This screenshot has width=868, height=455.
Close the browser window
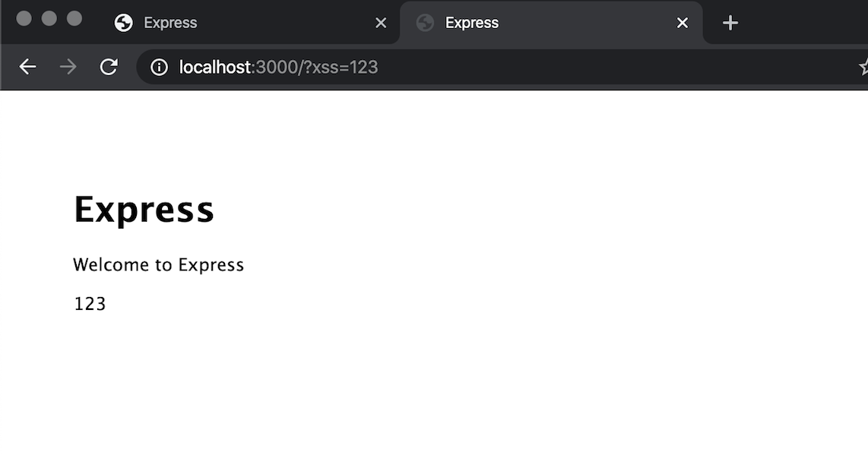[24, 19]
